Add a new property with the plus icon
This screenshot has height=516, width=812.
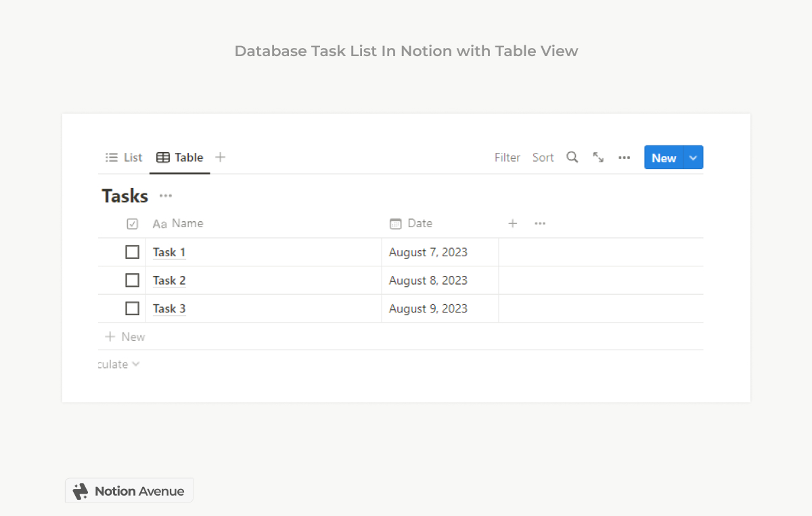[512, 223]
